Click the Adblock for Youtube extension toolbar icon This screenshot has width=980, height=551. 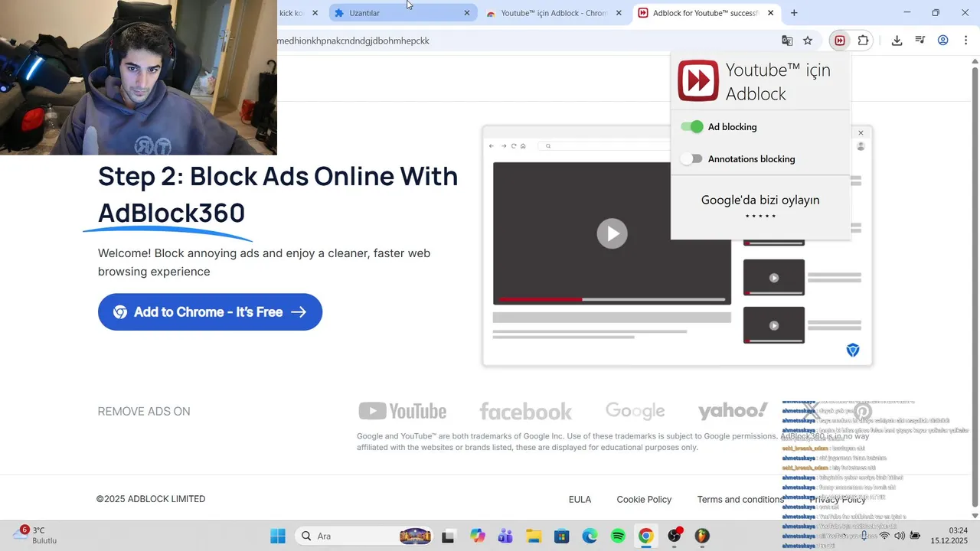click(840, 41)
